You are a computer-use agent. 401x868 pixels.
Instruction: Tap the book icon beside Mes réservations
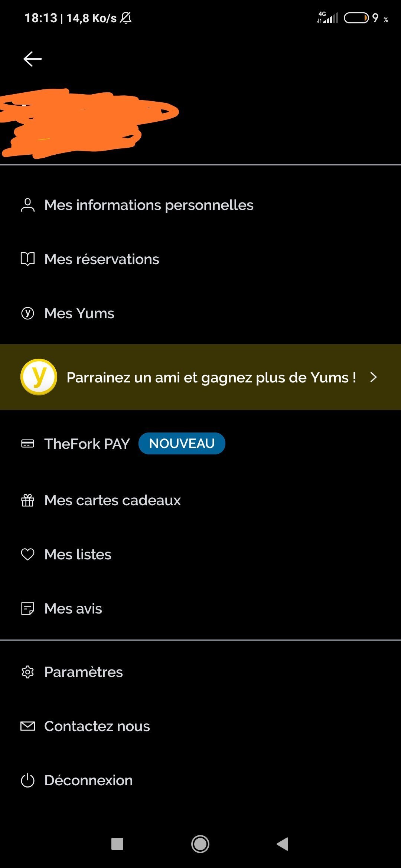pyautogui.click(x=27, y=259)
